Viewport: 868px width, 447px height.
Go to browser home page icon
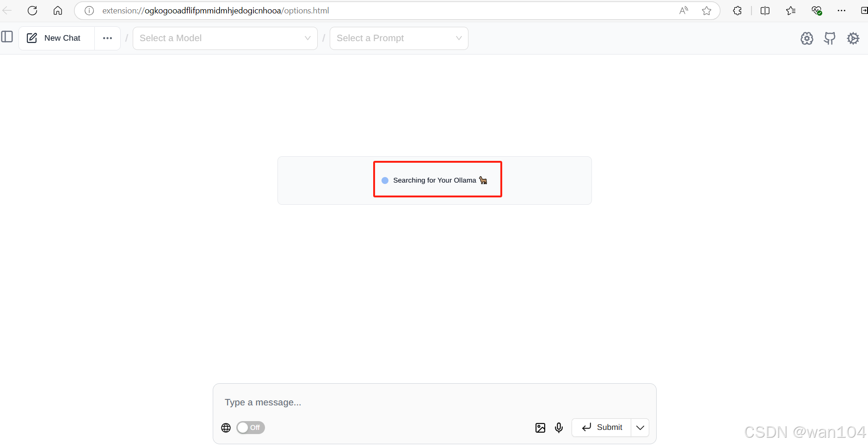(x=58, y=10)
